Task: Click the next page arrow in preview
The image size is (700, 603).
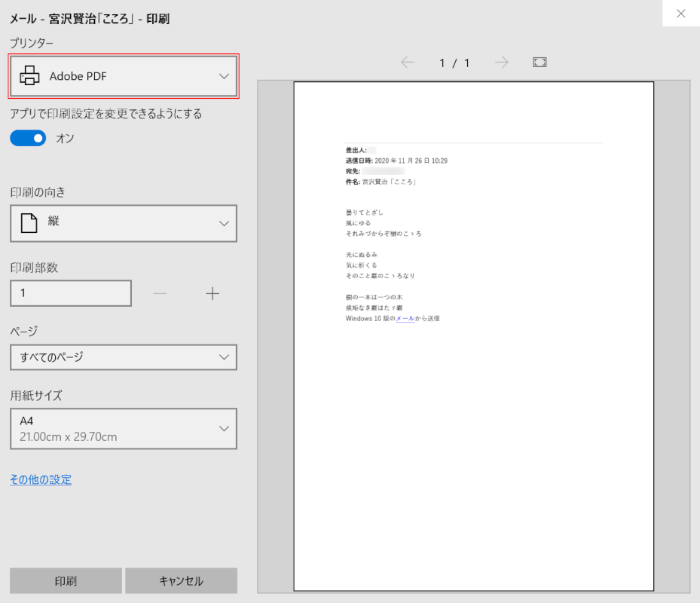Action: [500, 63]
